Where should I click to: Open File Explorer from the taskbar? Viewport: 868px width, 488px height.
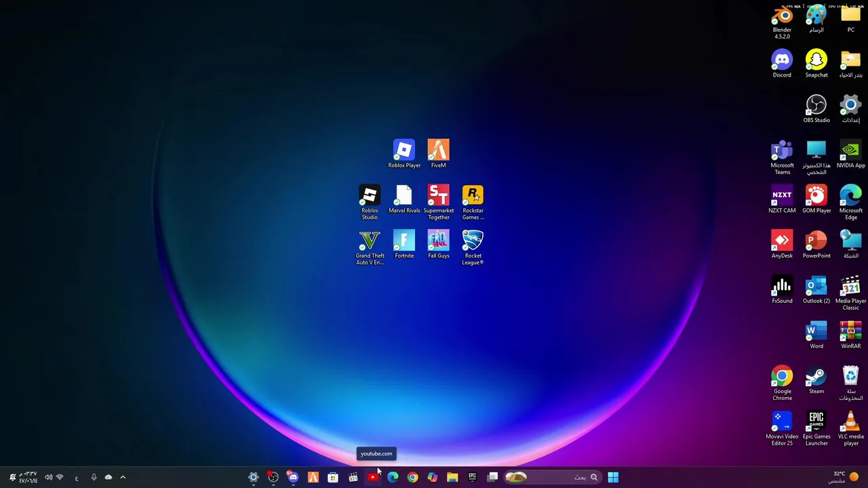tap(452, 477)
